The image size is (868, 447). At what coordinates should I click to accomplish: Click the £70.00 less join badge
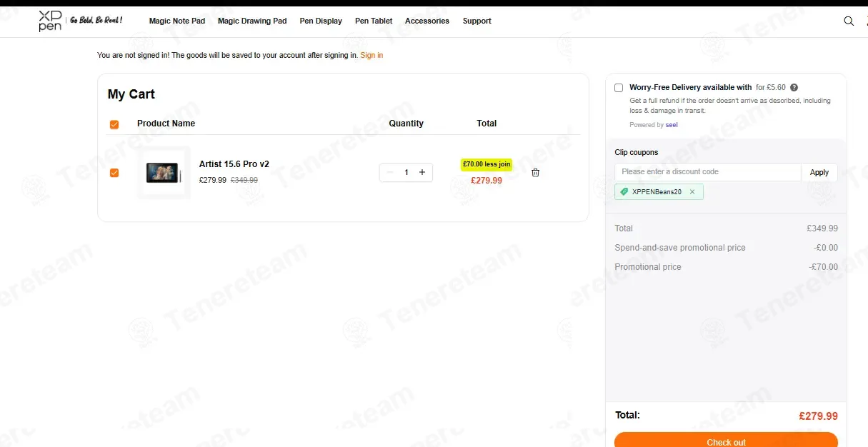487,164
